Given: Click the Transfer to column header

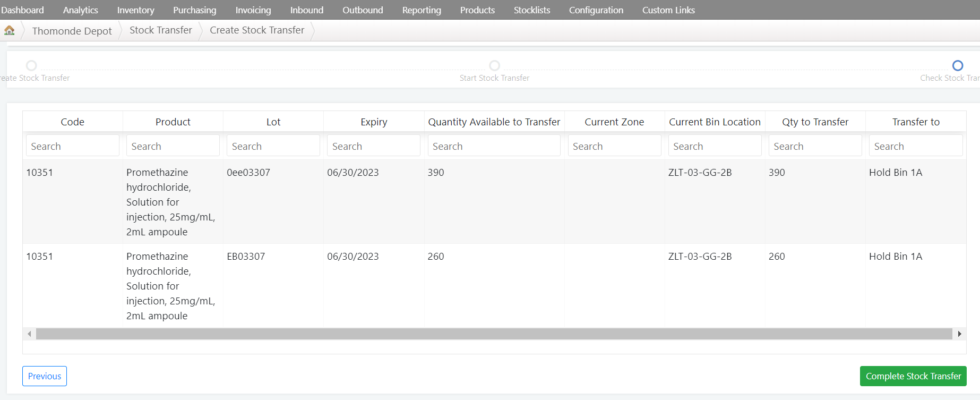Looking at the screenshot, I should click(916, 122).
